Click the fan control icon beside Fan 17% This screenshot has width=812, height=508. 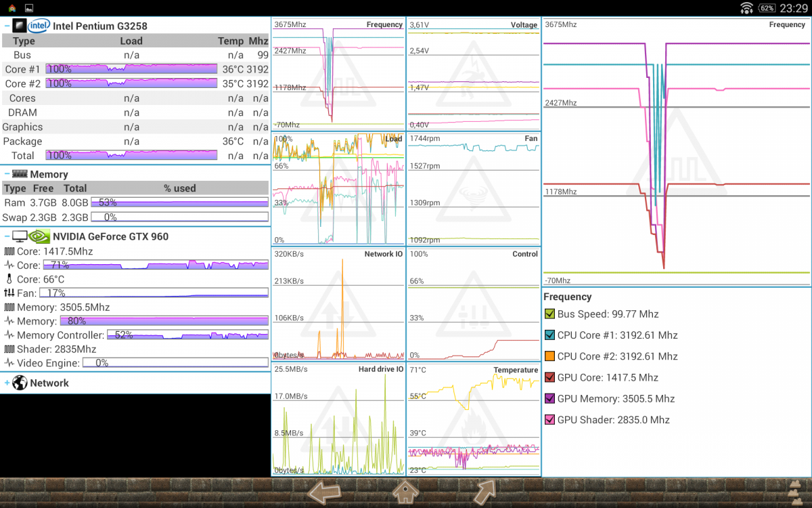coord(9,293)
